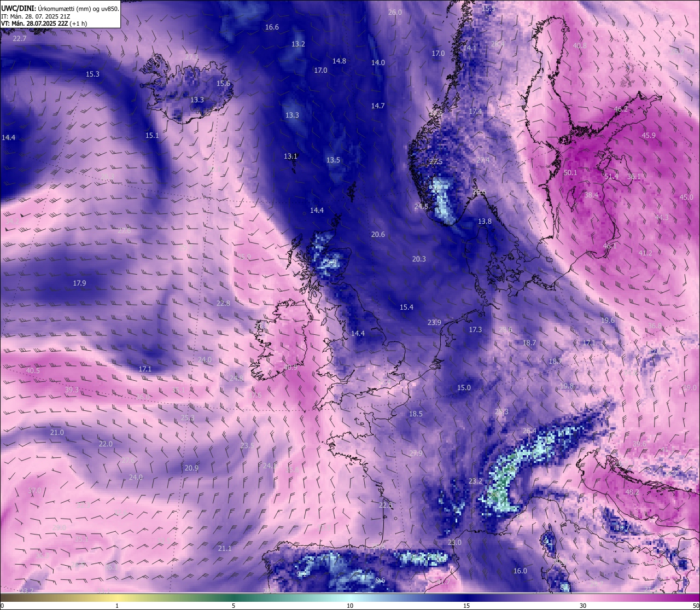700x610 pixels.
Task: Click the 22.5 value over western France
Action: pyautogui.click(x=386, y=505)
